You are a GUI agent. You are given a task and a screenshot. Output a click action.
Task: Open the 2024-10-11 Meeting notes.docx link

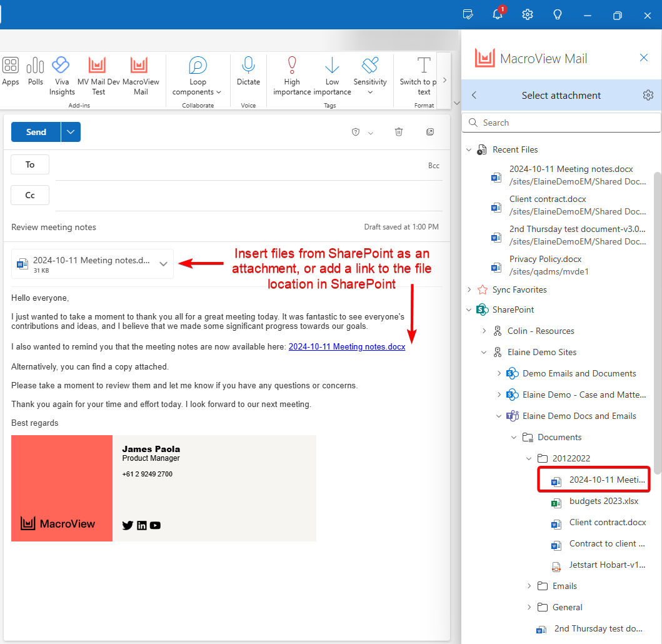[x=347, y=346]
